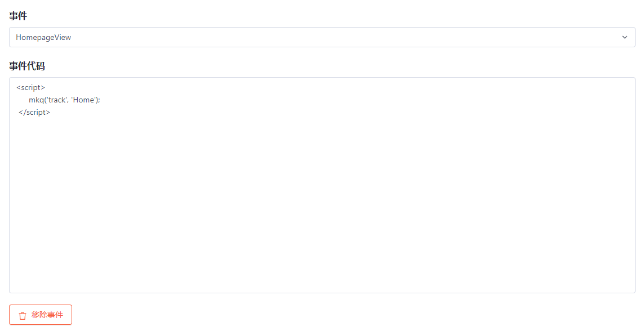Click the 'Home' string in code
This screenshot has width=644, height=331.
[x=83, y=100]
